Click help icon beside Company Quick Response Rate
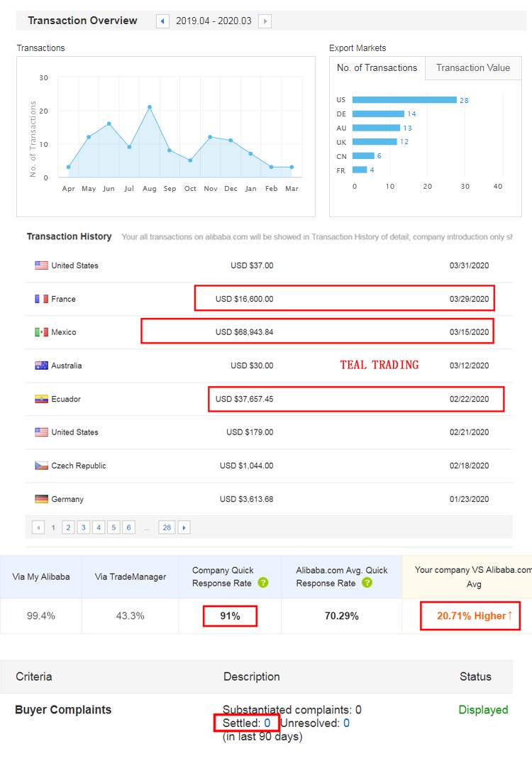Viewport: 532px width, 778px height. point(263,583)
